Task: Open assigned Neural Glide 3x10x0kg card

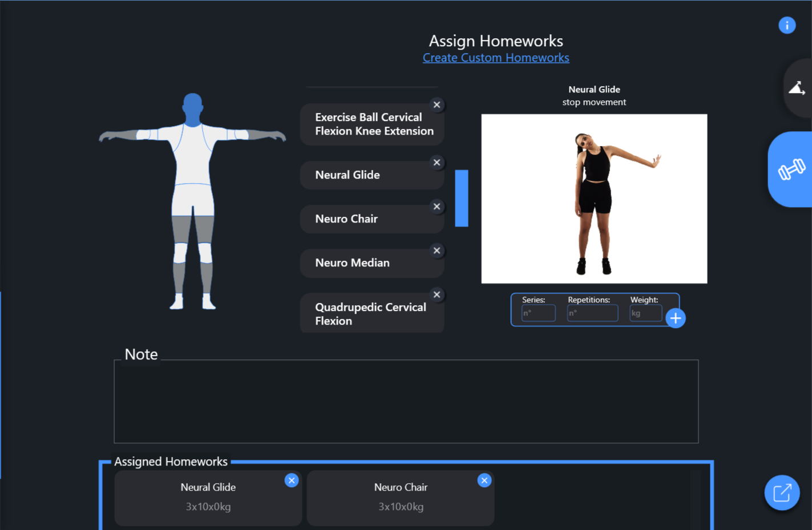Action: tap(208, 498)
